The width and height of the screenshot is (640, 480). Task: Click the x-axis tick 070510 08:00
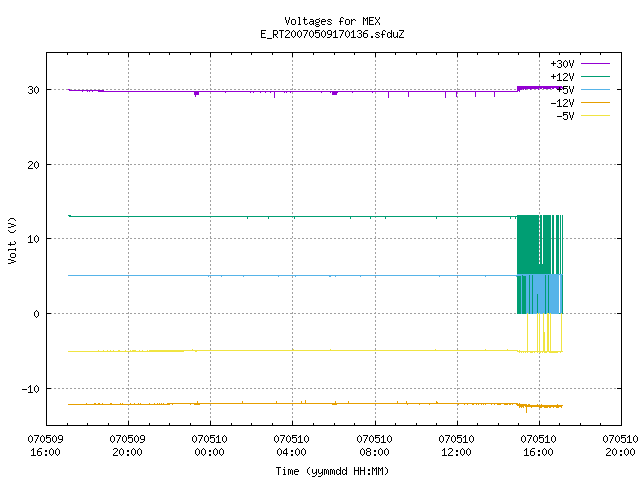(x=374, y=446)
